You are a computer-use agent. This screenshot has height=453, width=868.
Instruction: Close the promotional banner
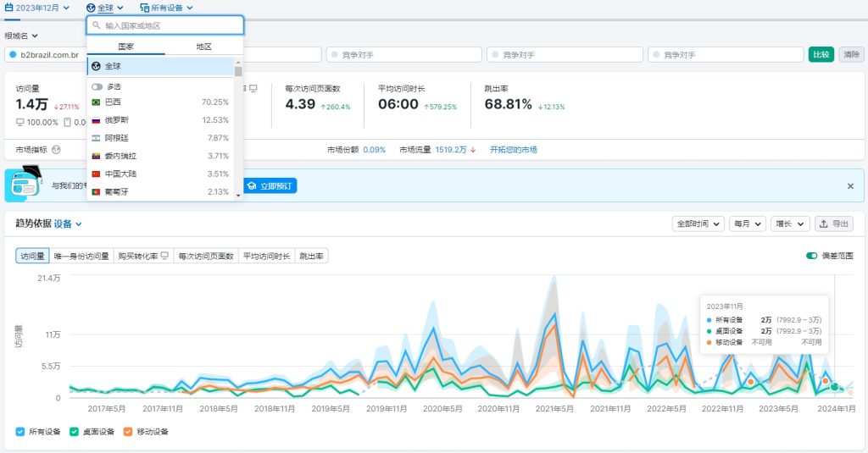coord(850,186)
